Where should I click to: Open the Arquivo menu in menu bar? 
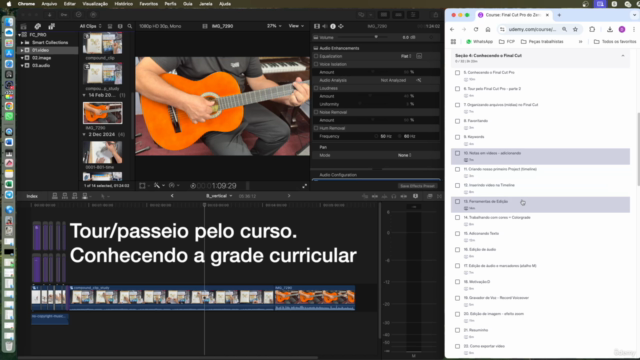tap(49, 4)
